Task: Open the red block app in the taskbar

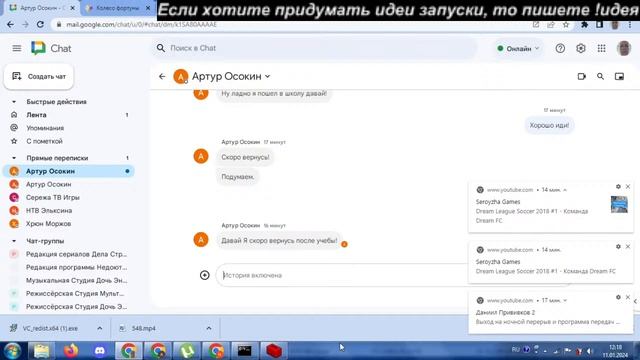Action: coord(273,351)
